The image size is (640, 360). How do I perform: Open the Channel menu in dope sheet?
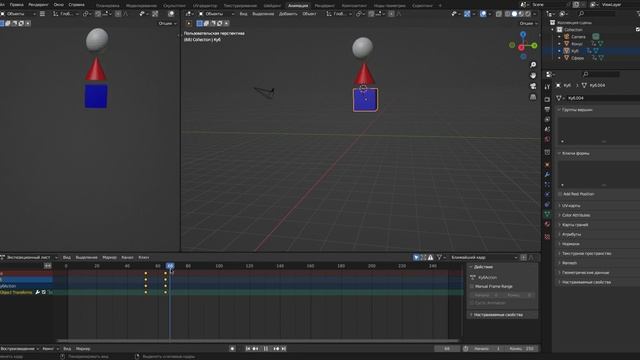[x=127, y=257]
